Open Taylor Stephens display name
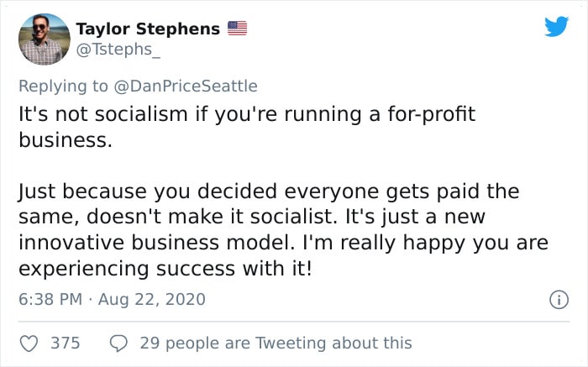 [148, 29]
